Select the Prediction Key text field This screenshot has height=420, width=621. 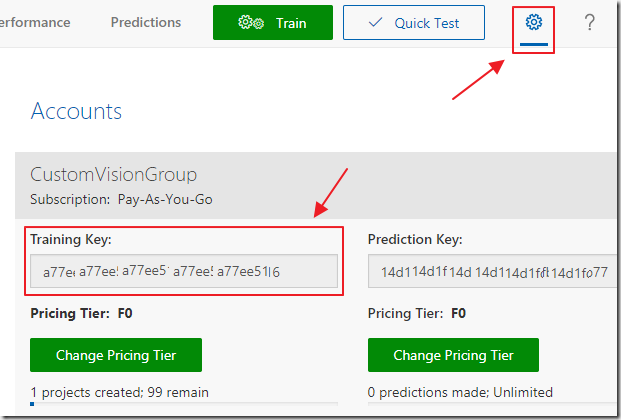click(492, 271)
